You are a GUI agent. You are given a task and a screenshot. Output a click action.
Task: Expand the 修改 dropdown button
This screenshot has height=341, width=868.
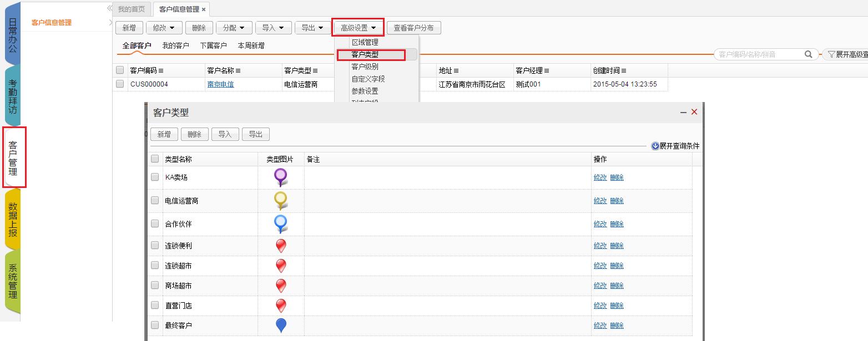[164, 28]
